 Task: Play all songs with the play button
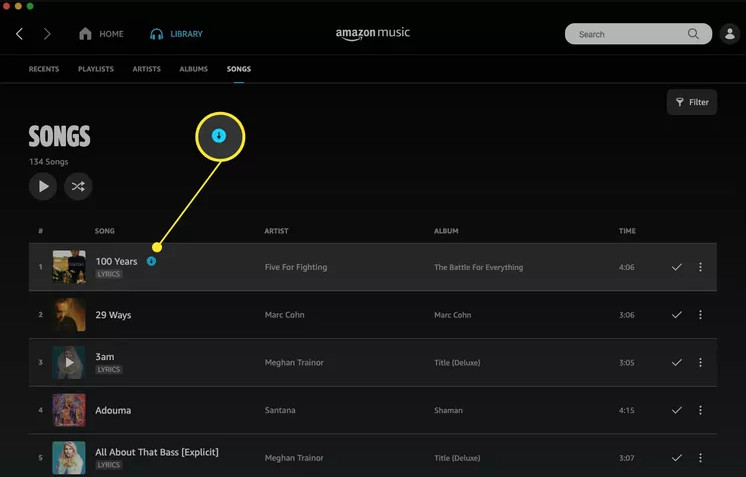coord(43,186)
